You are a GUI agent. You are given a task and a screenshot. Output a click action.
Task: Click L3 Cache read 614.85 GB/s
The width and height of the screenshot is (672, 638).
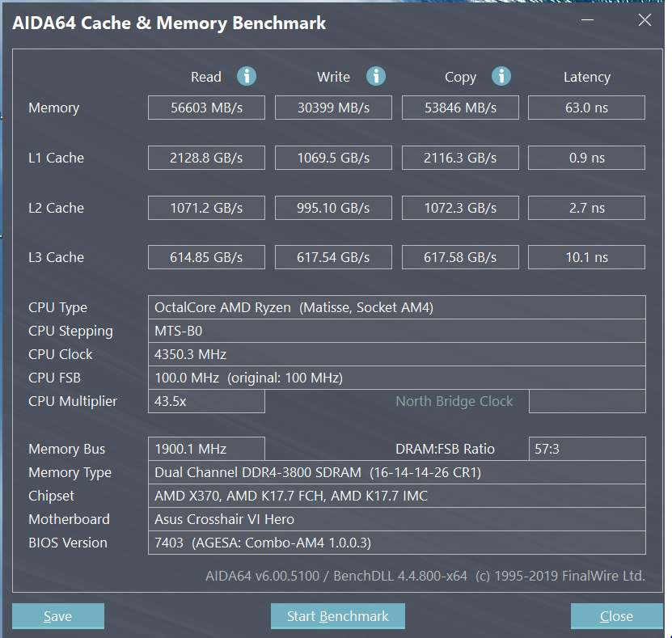tap(206, 257)
